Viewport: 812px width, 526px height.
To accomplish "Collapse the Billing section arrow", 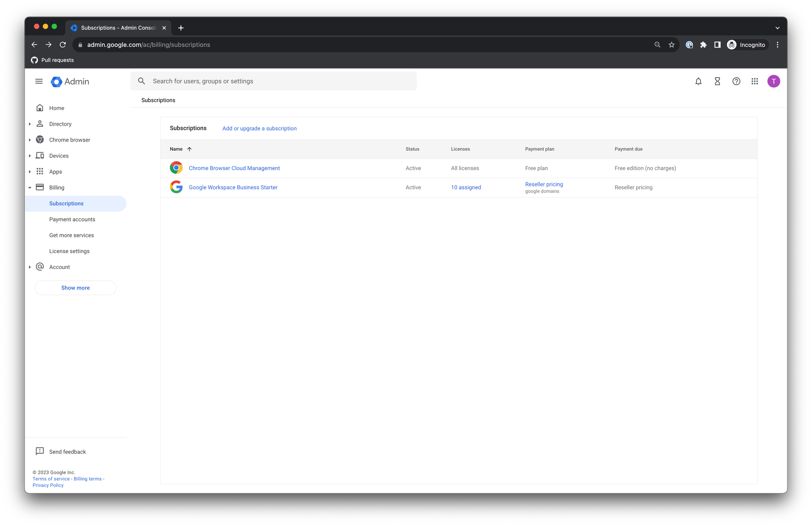I will tap(30, 188).
